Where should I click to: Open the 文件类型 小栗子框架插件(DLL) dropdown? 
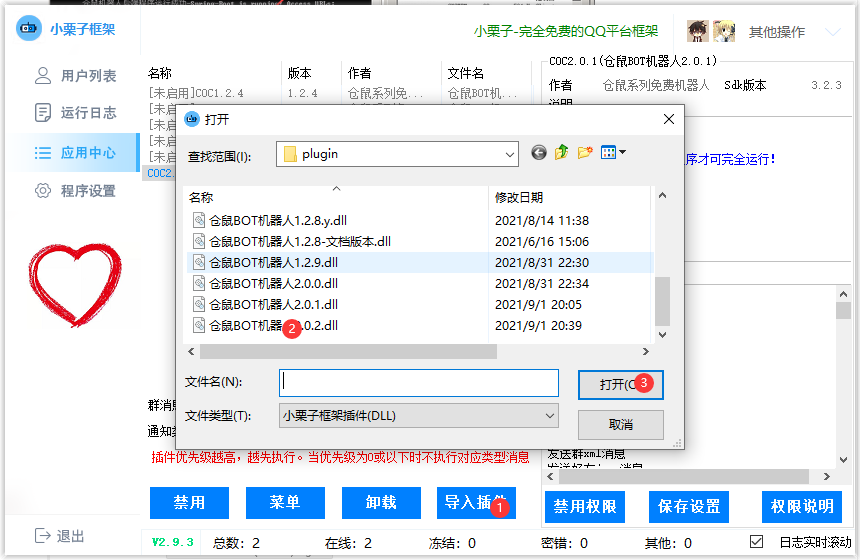pyautogui.click(x=419, y=416)
